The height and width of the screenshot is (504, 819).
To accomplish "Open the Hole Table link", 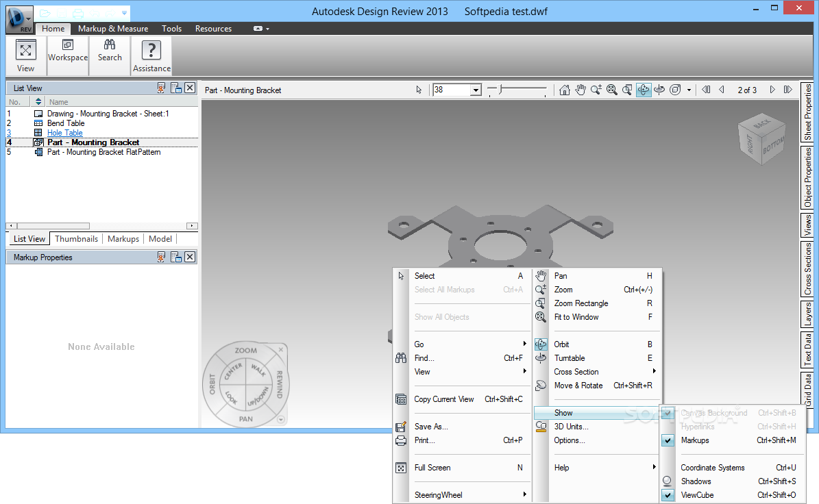I will [65, 133].
